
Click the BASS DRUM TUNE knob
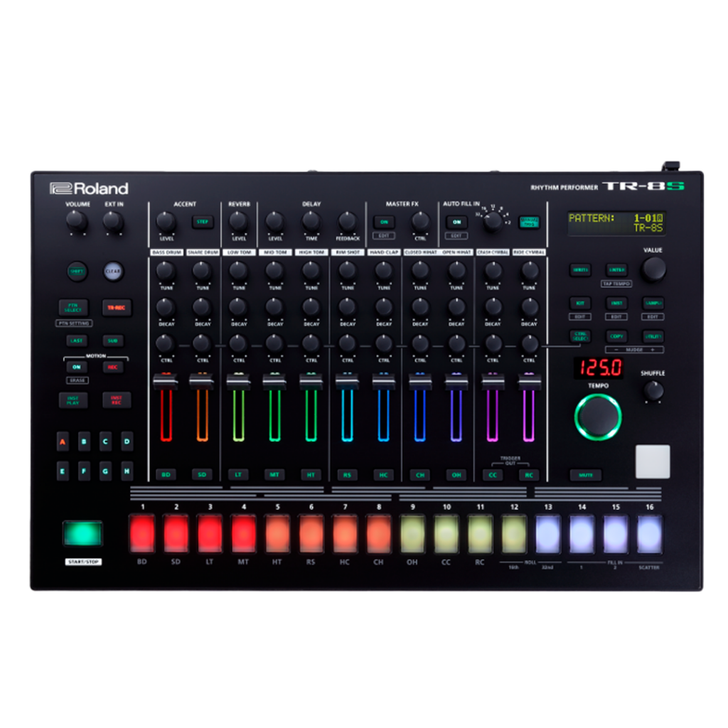coord(166,271)
